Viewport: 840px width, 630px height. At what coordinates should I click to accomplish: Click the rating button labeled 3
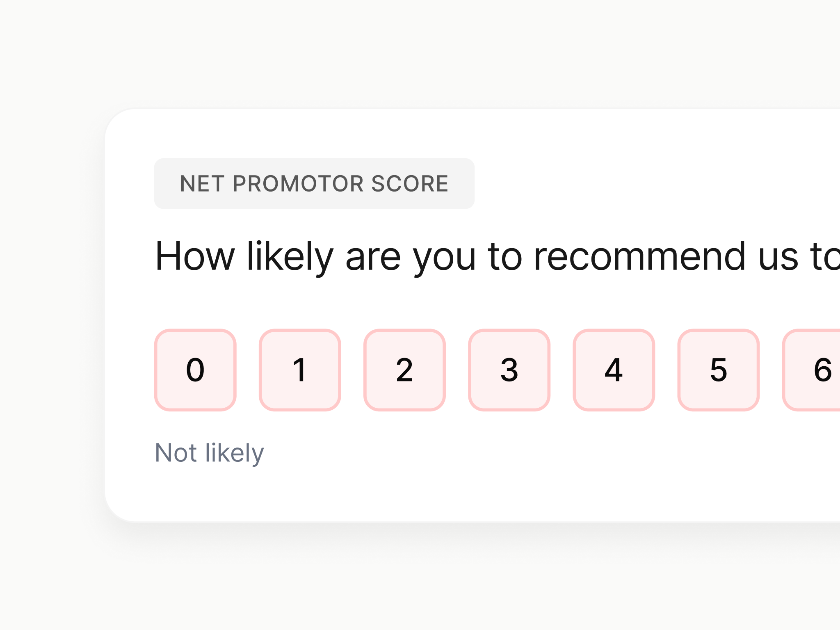[509, 370]
